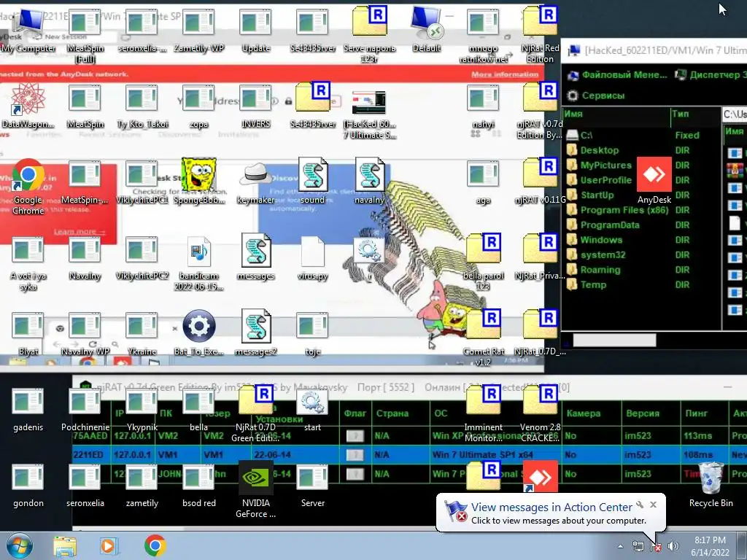
Task: Click the Пинг column header in njRAT
Action: 704,413
